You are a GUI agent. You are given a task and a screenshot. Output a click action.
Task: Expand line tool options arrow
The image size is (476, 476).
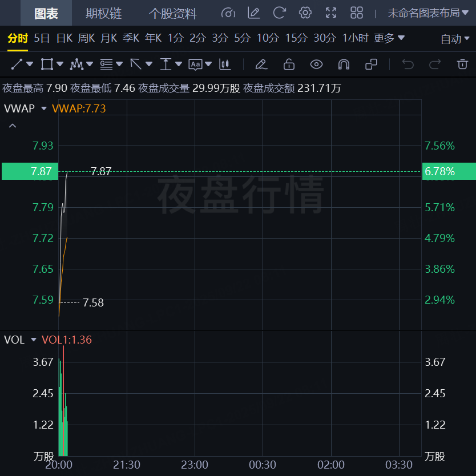[30, 64]
